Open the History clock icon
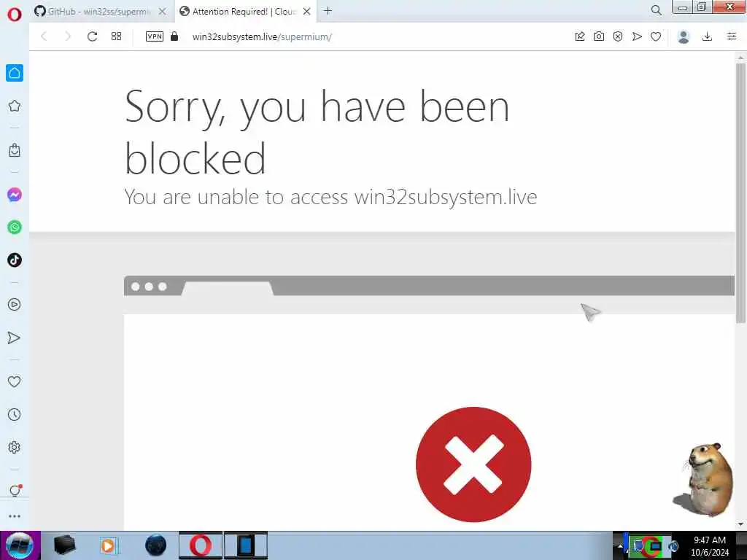747x560 pixels. pyautogui.click(x=15, y=414)
